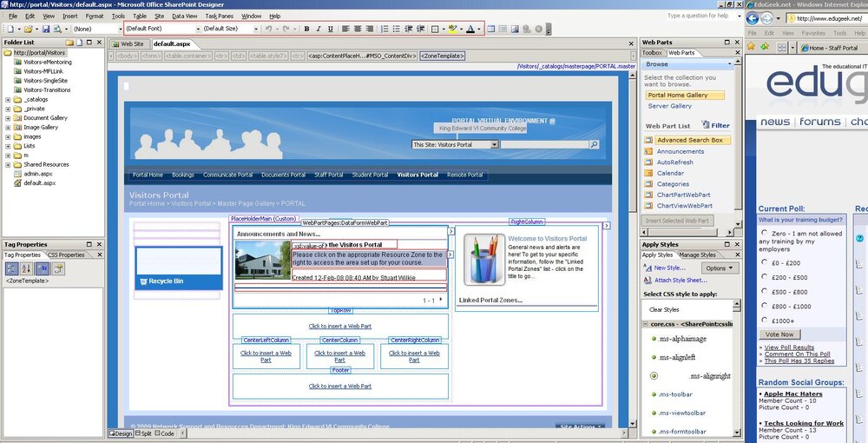The height and width of the screenshot is (443, 868).
Task: Switch to the CSS Properties tab
Action: (66, 255)
